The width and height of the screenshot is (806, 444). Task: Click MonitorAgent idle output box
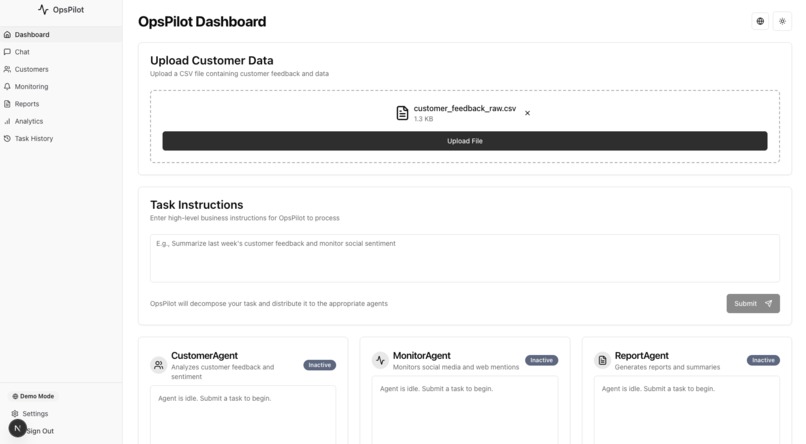point(465,410)
